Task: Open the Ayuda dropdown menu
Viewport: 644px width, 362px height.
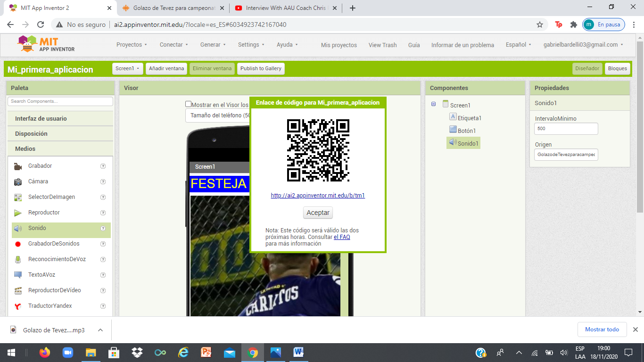Action: coord(288,45)
